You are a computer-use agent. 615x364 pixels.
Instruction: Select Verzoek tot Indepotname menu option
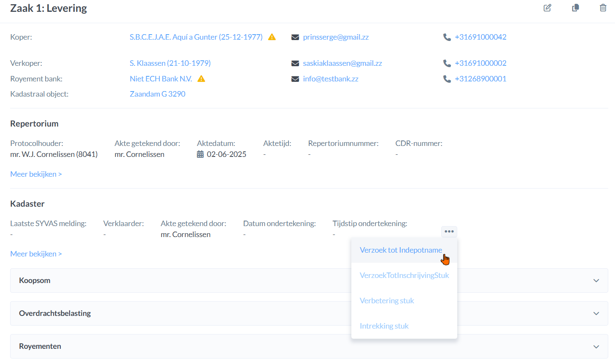pyautogui.click(x=400, y=250)
